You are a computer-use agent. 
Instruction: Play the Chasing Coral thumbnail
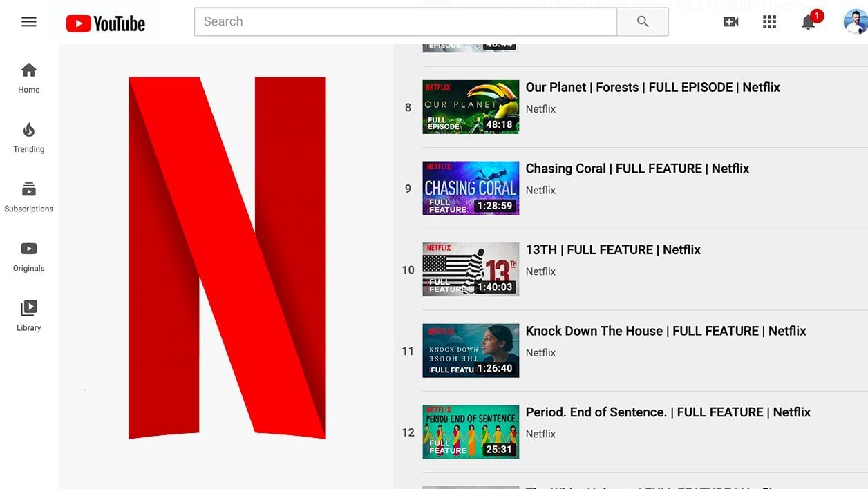pyautogui.click(x=471, y=188)
